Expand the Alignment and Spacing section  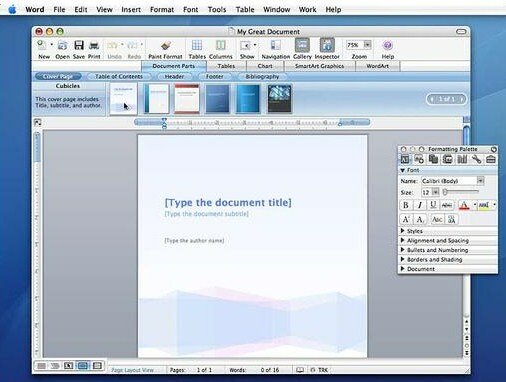coord(403,240)
